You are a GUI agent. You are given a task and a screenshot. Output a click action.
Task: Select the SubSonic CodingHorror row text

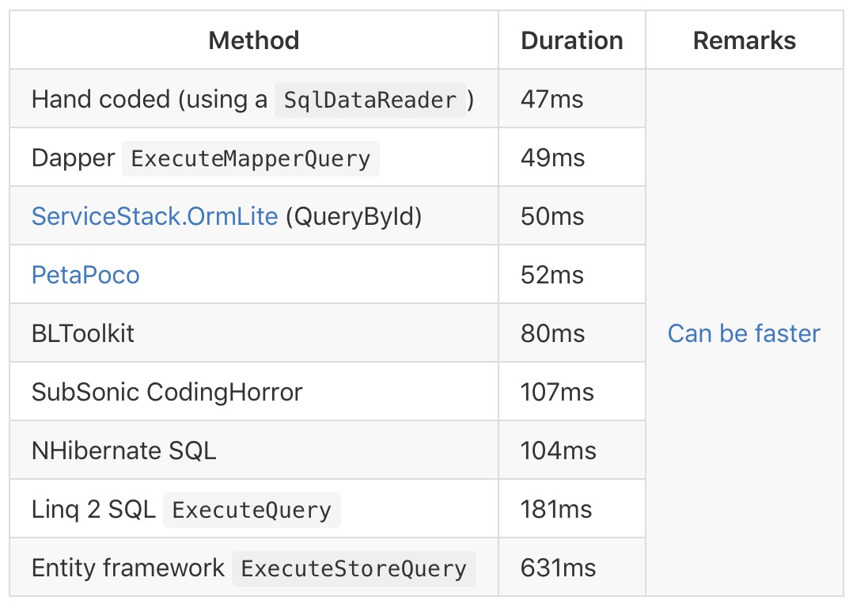tap(167, 392)
